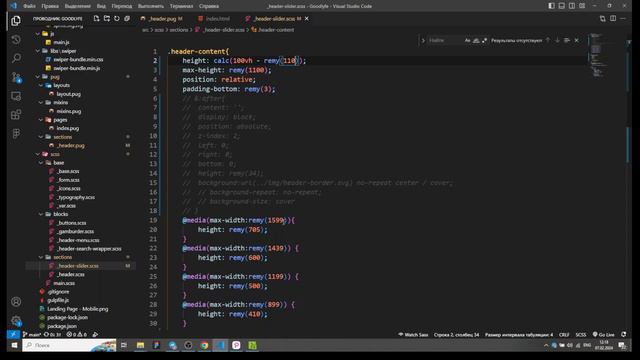Screen dimensions: 640x360
Task: Open the Search view in activity bar
Action: [x=16, y=58]
